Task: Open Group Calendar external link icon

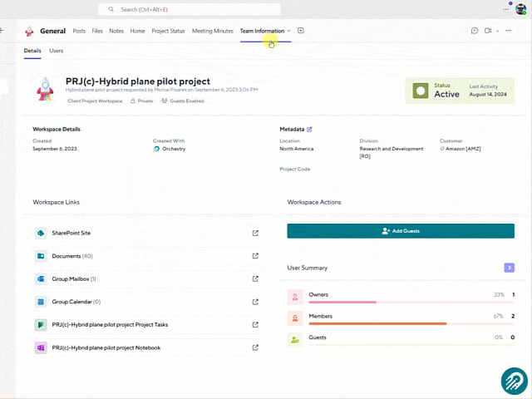Action: point(255,302)
